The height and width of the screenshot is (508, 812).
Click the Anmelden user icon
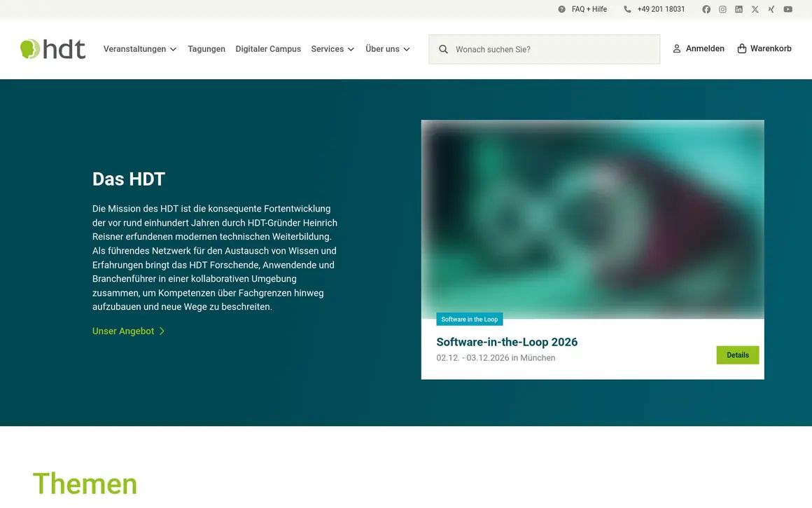(x=676, y=48)
